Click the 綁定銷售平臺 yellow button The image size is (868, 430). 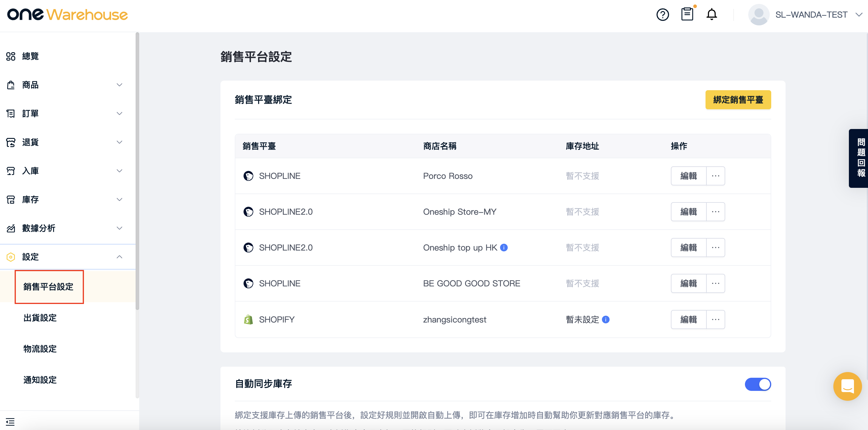[738, 100]
